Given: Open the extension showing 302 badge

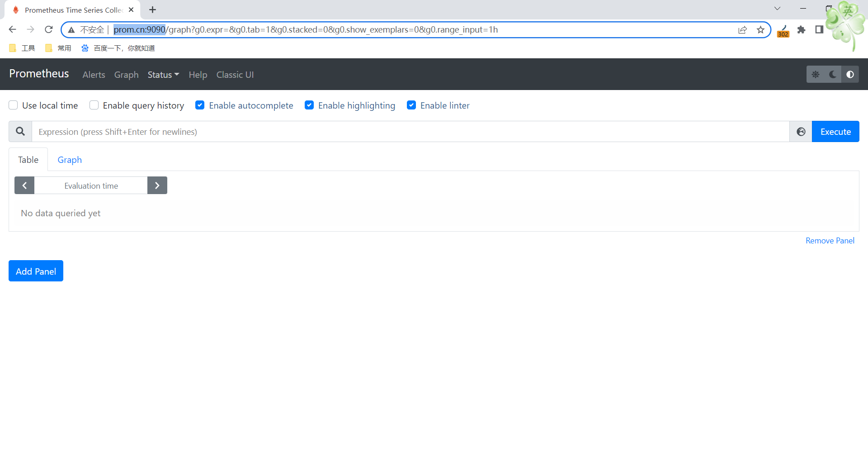Looking at the screenshot, I should point(783,31).
